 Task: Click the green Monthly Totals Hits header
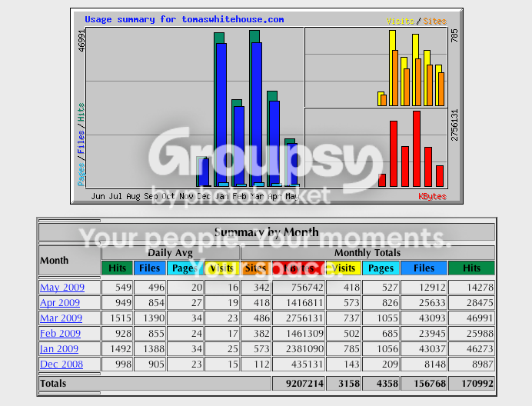coord(471,268)
